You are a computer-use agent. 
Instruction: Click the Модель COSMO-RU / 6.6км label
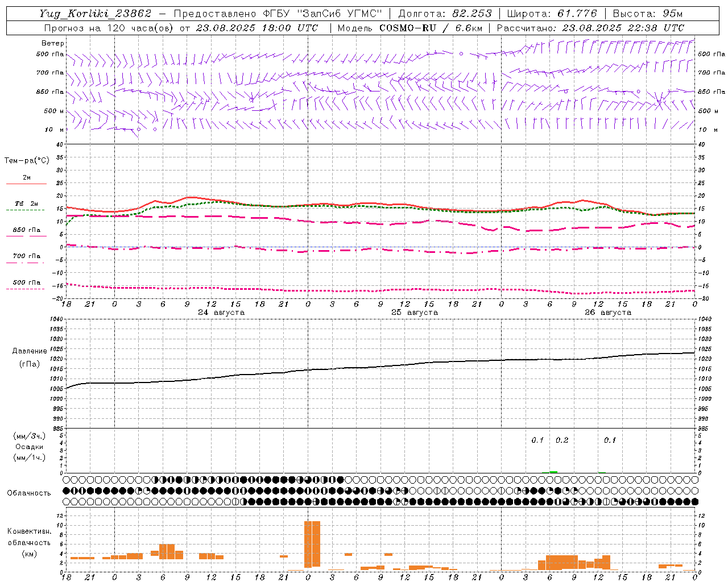pyautogui.click(x=409, y=28)
